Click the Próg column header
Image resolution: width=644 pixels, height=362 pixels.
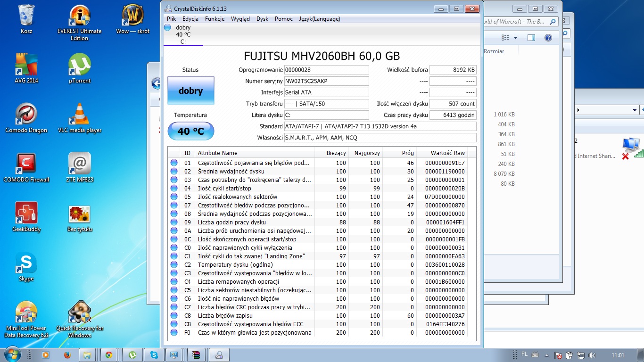coord(399,153)
